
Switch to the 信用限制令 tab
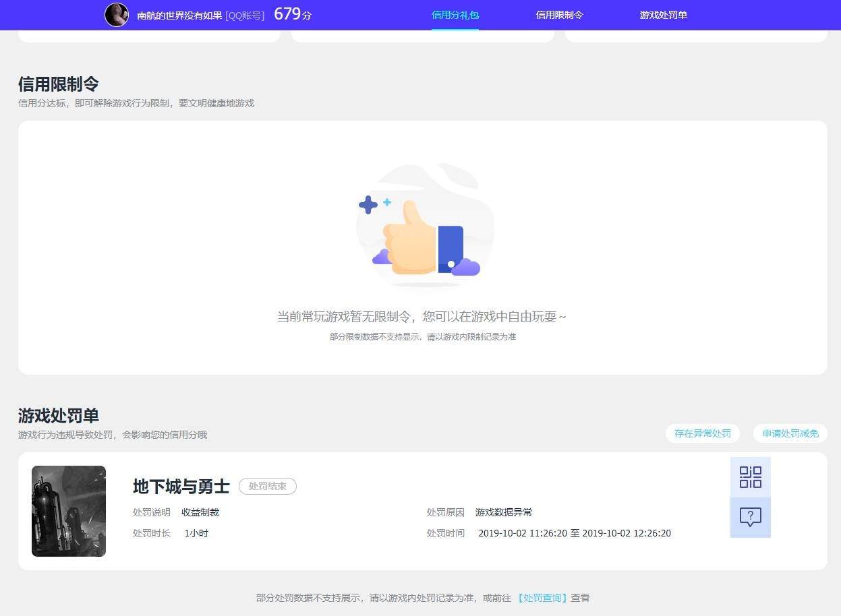pyautogui.click(x=559, y=15)
